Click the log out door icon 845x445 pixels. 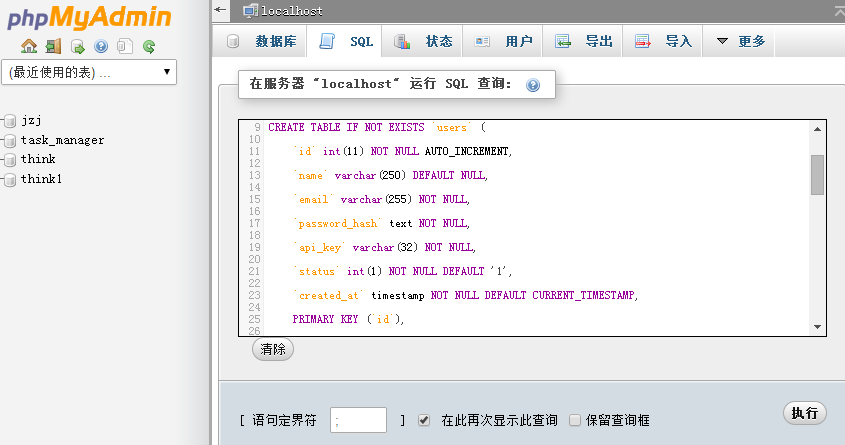click(x=53, y=46)
